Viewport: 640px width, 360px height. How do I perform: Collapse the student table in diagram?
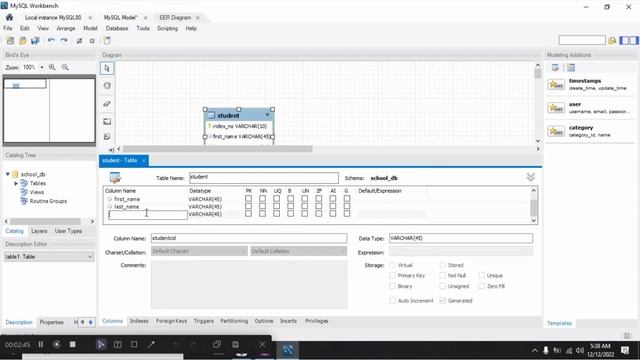coord(267,116)
